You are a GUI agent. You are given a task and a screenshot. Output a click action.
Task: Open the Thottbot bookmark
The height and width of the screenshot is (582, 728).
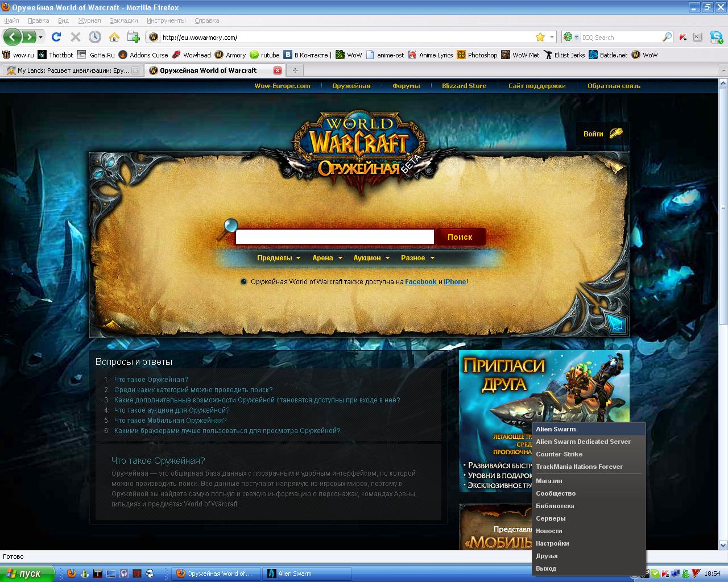pyautogui.click(x=56, y=55)
